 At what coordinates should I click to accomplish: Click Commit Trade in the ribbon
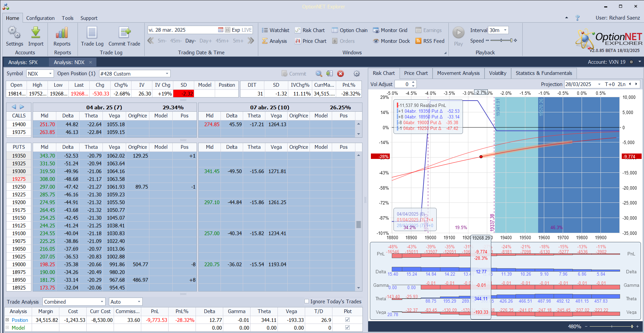124,36
